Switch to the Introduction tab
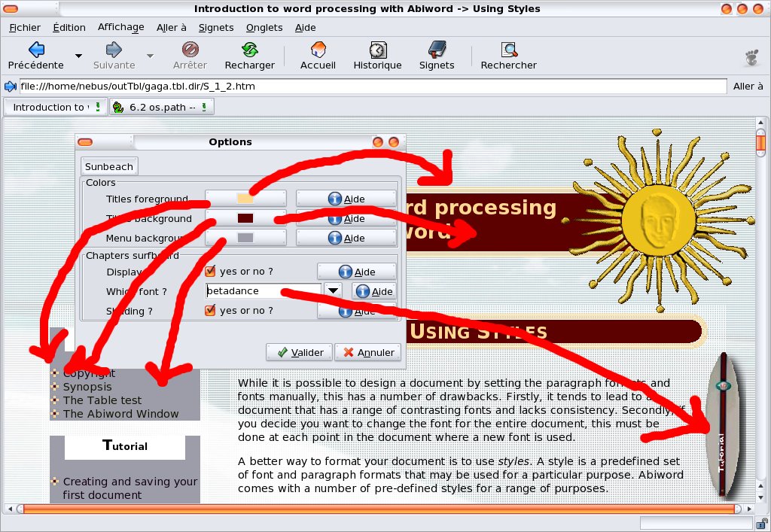The height and width of the screenshot is (532, 771). [x=54, y=107]
